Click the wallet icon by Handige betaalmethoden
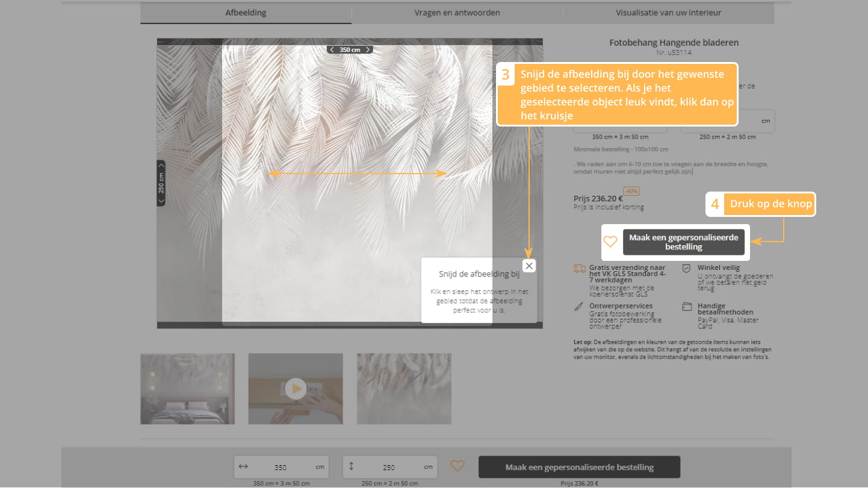This screenshot has height=488, width=868. pos(686,307)
